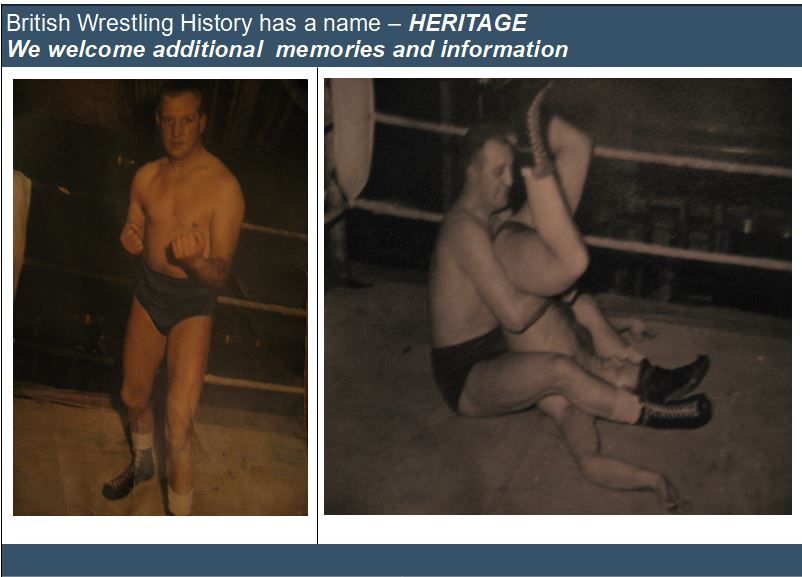The height and width of the screenshot is (577, 802).
Task: Click the posing wrestler's face
Action: 178,124
